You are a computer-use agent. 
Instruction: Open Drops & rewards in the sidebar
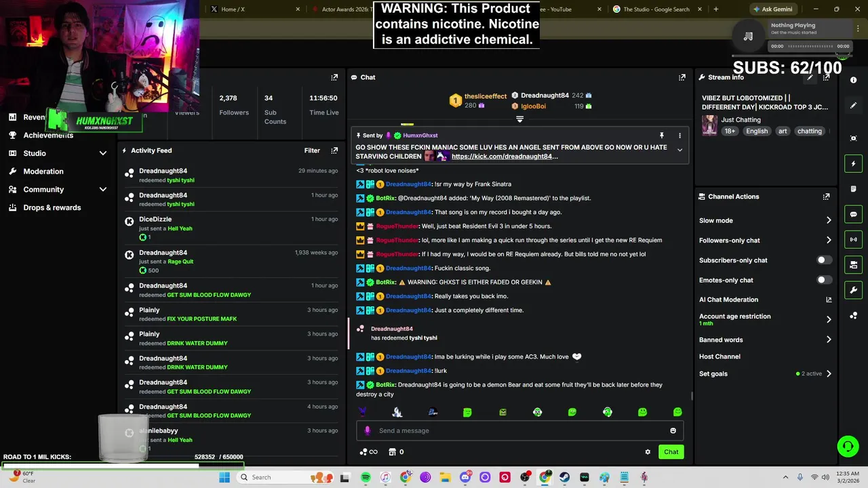coord(52,207)
